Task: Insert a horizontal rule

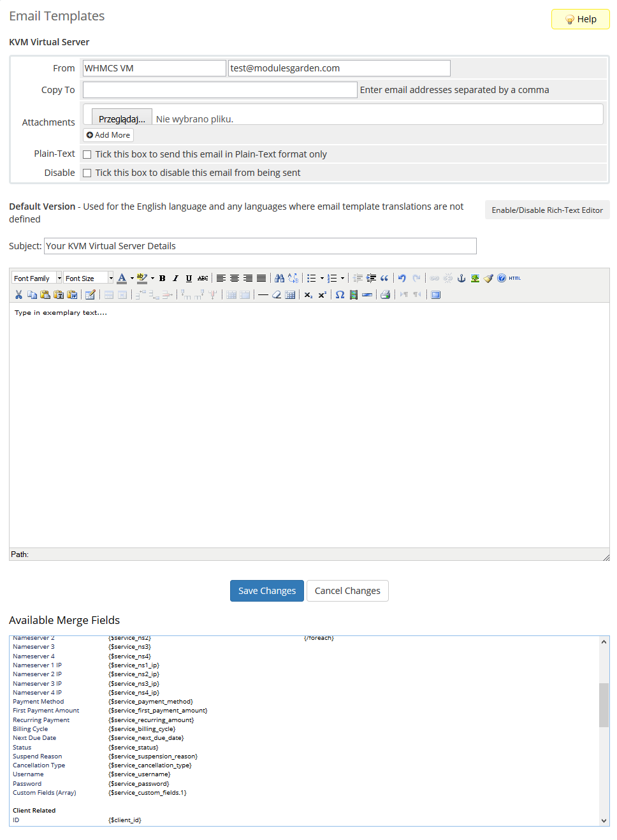Action: [x=263, y=294]
